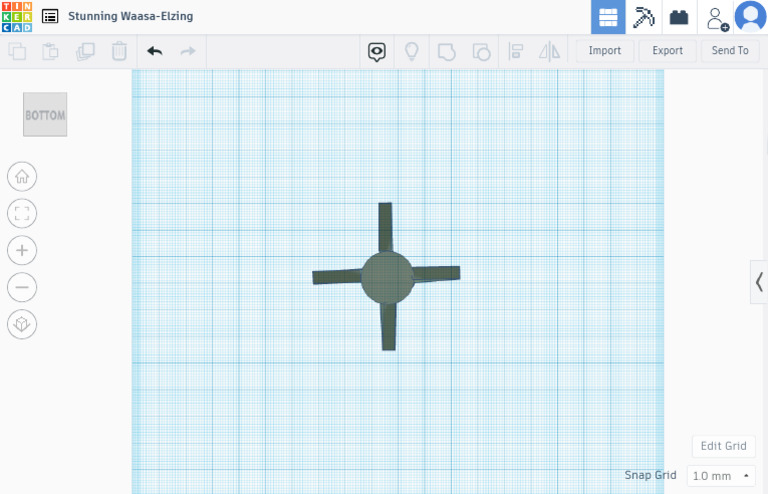Zoom in with the plus button
This screenshot has width=768, height=494.
pyautogui.click(x=22, y=250)
